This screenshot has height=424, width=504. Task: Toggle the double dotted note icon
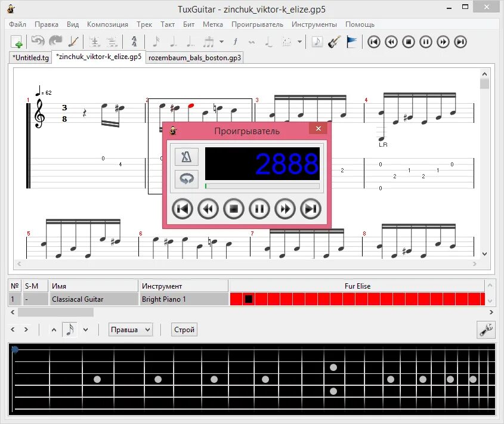(x=191, y=42)
